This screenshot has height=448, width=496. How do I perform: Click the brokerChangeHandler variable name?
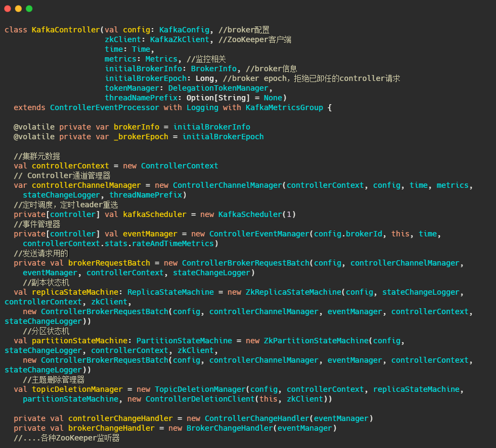coord(111,429)
